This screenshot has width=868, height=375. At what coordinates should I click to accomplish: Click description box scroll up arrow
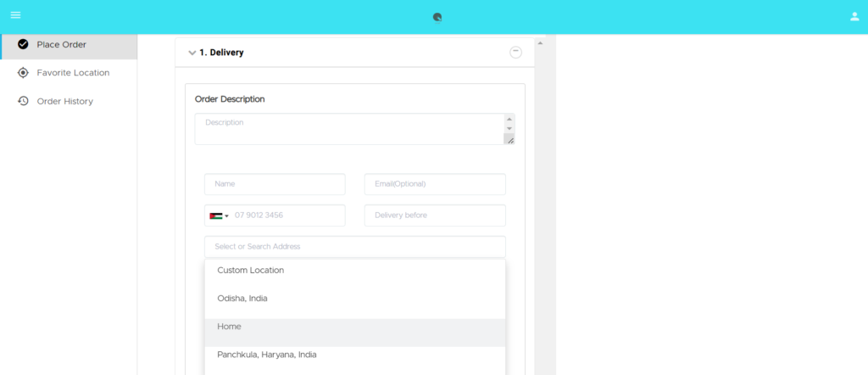[509, 119]
